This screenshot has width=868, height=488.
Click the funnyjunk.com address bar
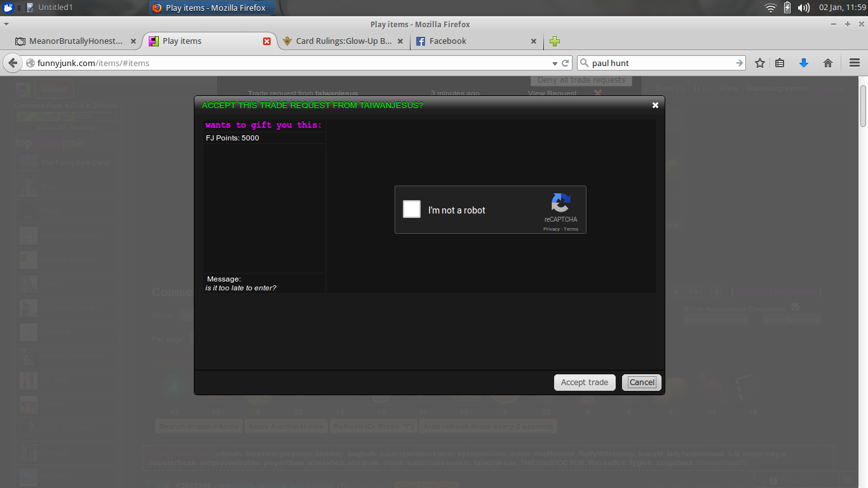tap(286, 63)
